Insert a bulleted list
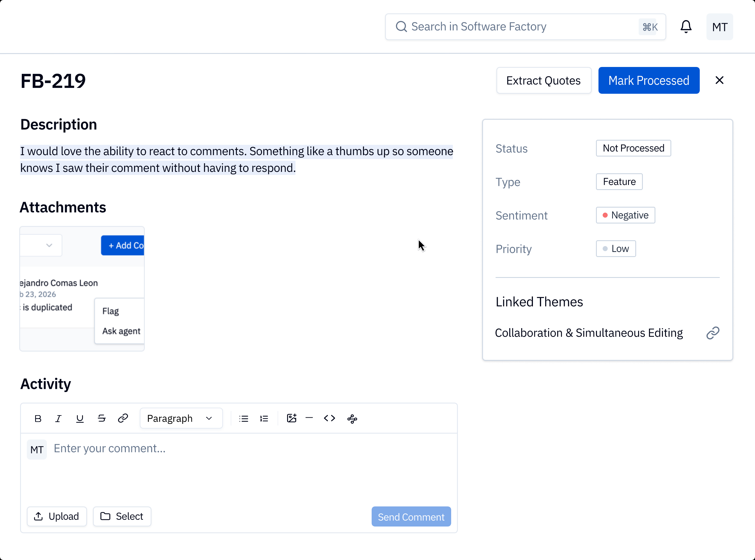The height and width of the screenshot is (560, 755). (243, 418)
